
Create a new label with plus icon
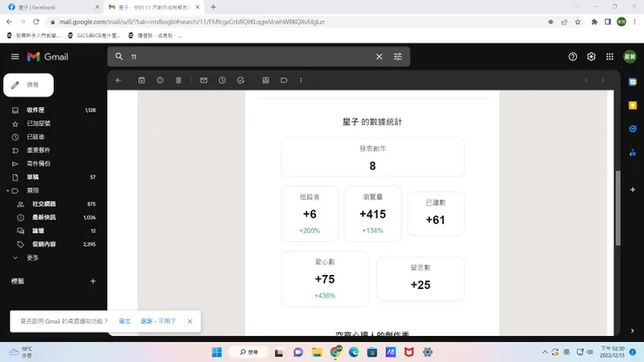click(x=93, y=281)
